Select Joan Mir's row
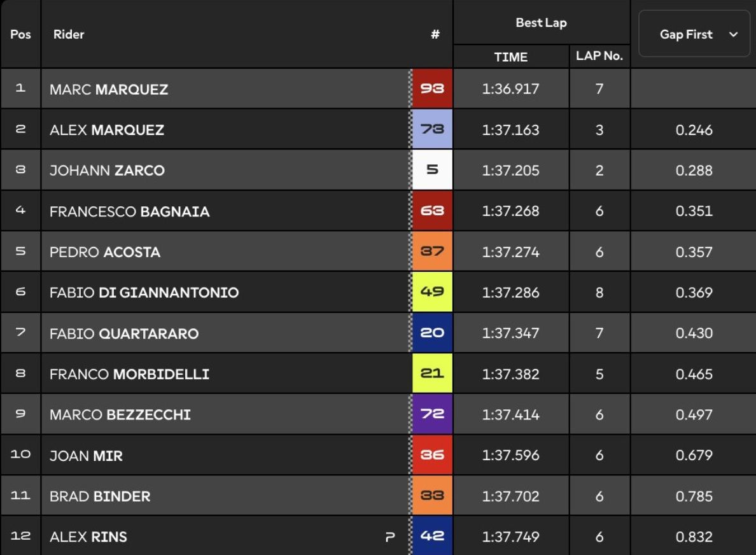Screen dimensions: 756x555 tap(378, 454)
